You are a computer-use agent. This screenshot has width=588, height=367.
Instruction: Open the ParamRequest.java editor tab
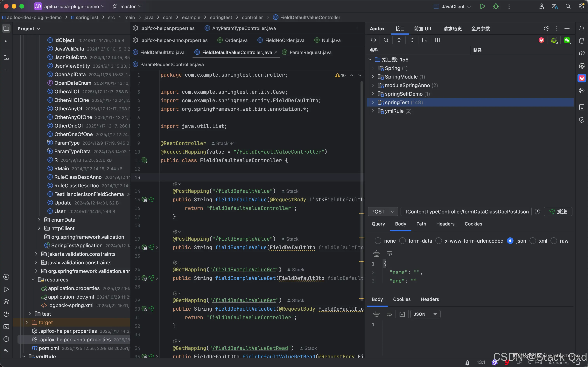(310, 52)
